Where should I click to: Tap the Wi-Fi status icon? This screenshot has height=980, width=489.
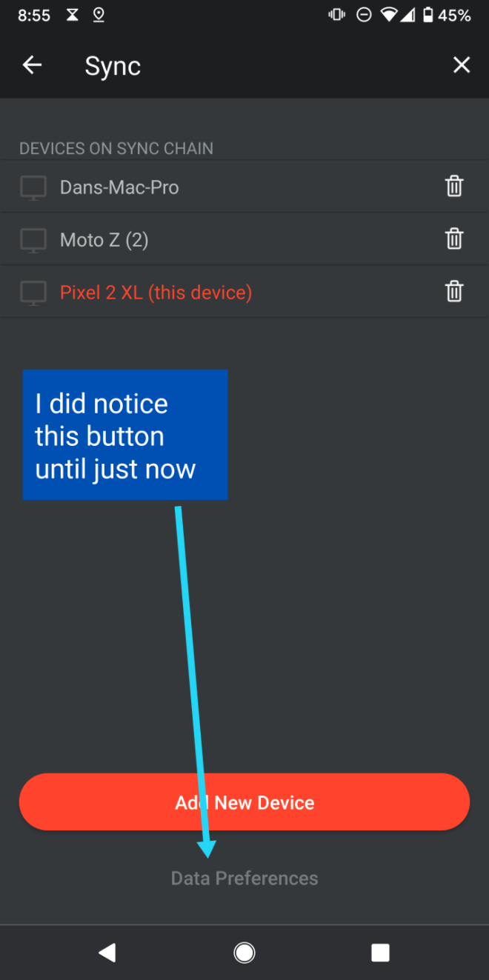pyautogui.click(x=389, y=15)
